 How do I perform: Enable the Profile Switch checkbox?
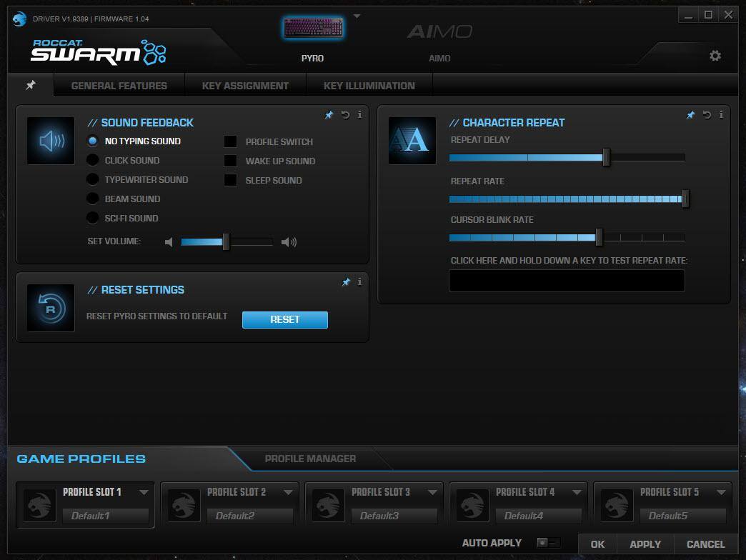pos(231,141)
